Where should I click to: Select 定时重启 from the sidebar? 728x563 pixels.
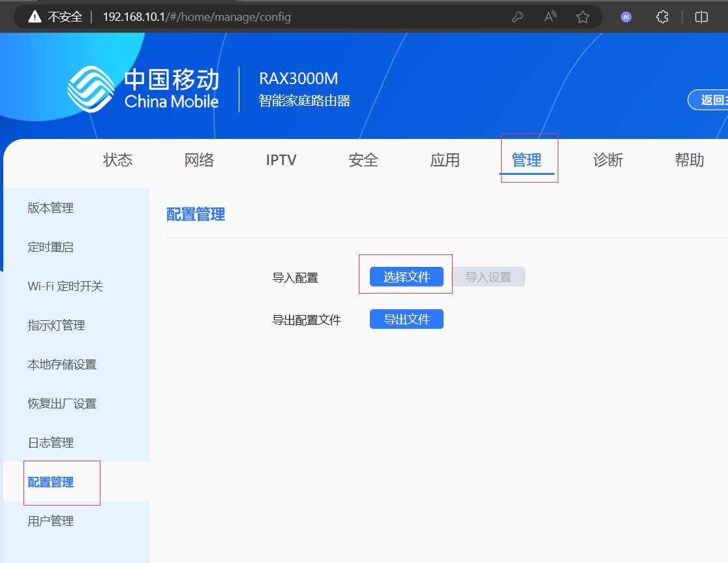51,247
